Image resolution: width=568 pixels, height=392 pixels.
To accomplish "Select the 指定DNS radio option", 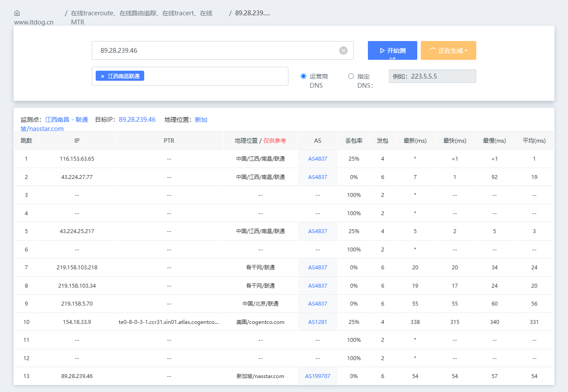I will point(351,76).
